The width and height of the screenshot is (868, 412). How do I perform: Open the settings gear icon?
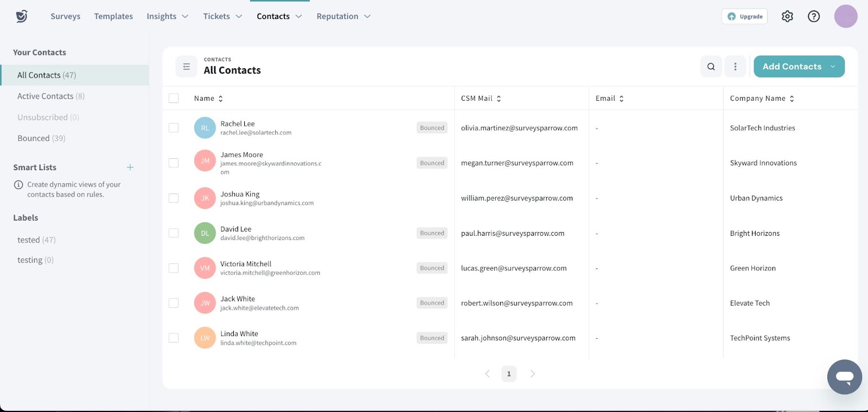[787, 16]
